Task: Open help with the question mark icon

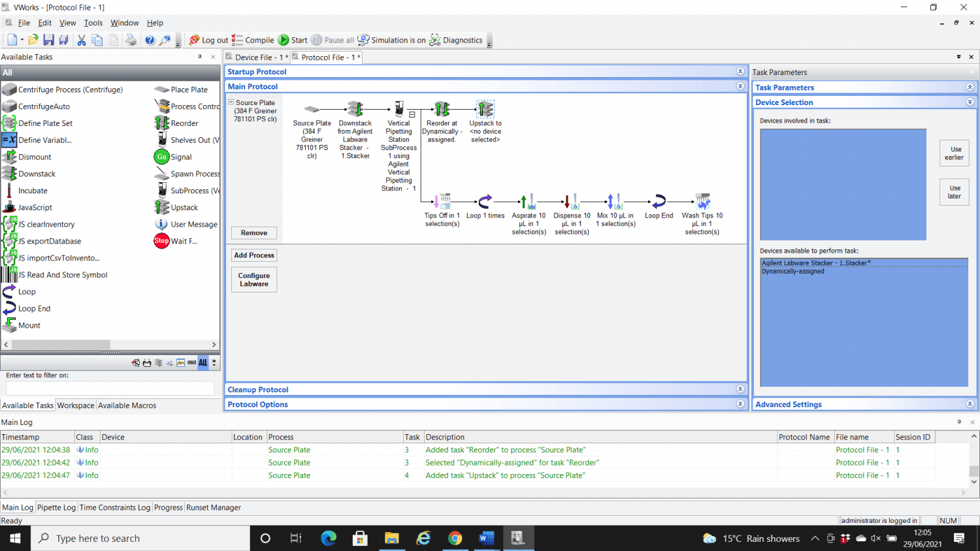Action: 150,40
